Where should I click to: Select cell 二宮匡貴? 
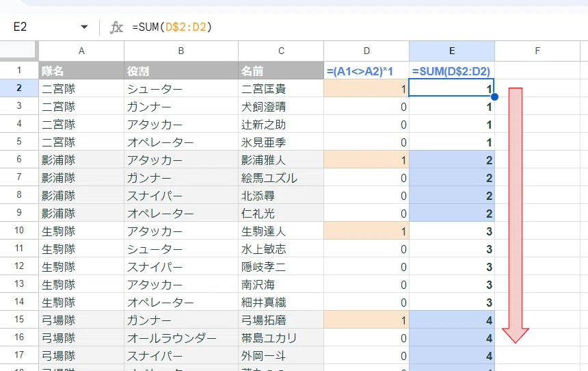point(281,88)
